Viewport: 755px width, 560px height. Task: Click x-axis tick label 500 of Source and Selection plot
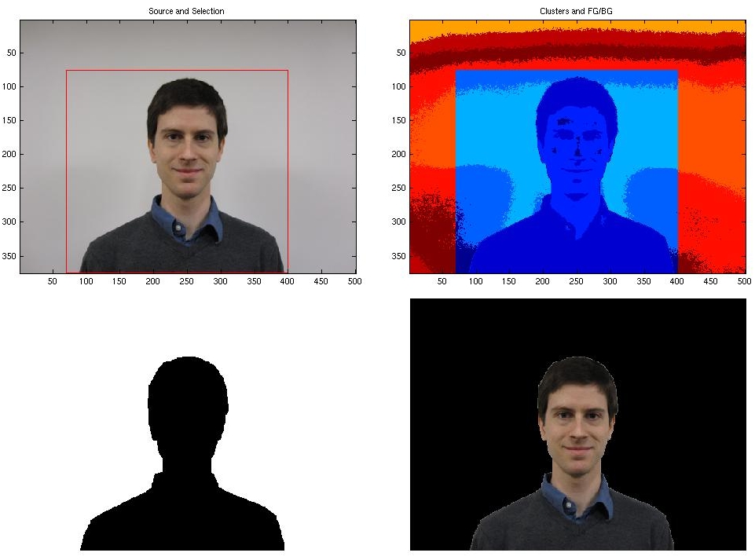pyautogui.click(x=354, y=281)
